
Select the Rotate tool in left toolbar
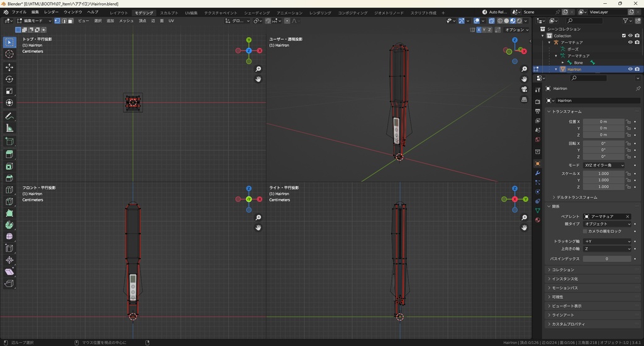pyautogui.click(x=9, y=79)
